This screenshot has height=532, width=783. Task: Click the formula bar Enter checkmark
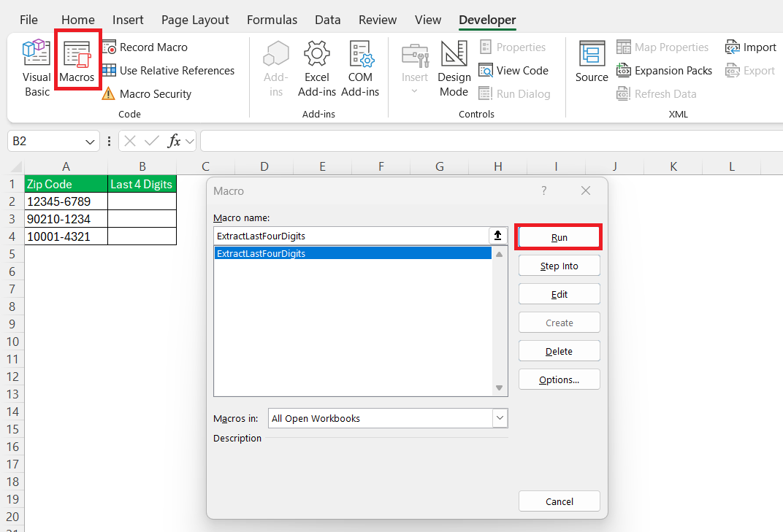(151, 142)
